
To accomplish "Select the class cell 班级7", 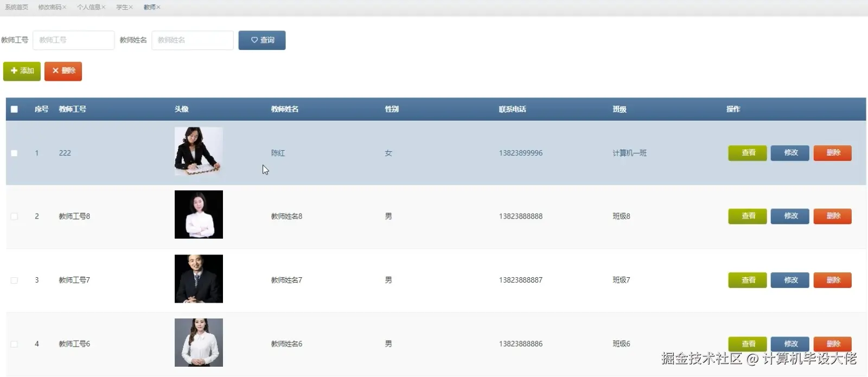I will [622, 280].
